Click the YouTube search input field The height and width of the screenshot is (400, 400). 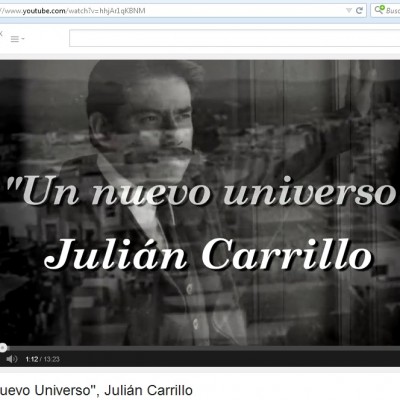[x=235, y=38]
